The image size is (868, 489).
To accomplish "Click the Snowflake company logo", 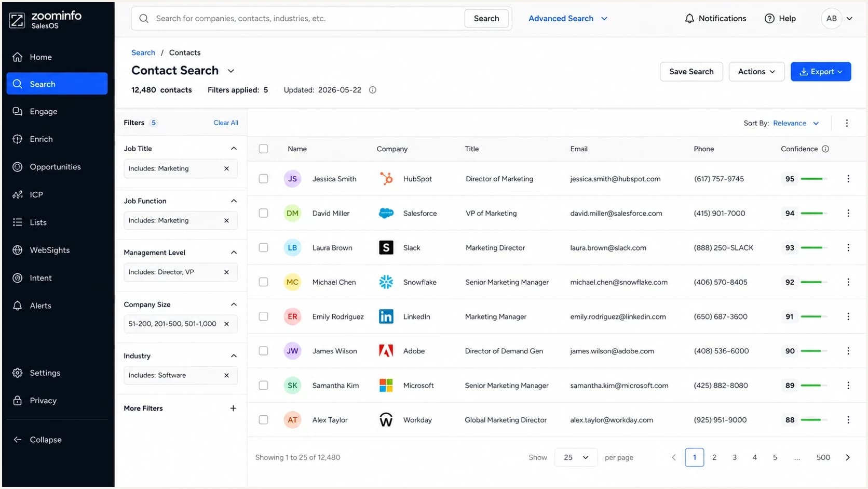I will point(386,282).
